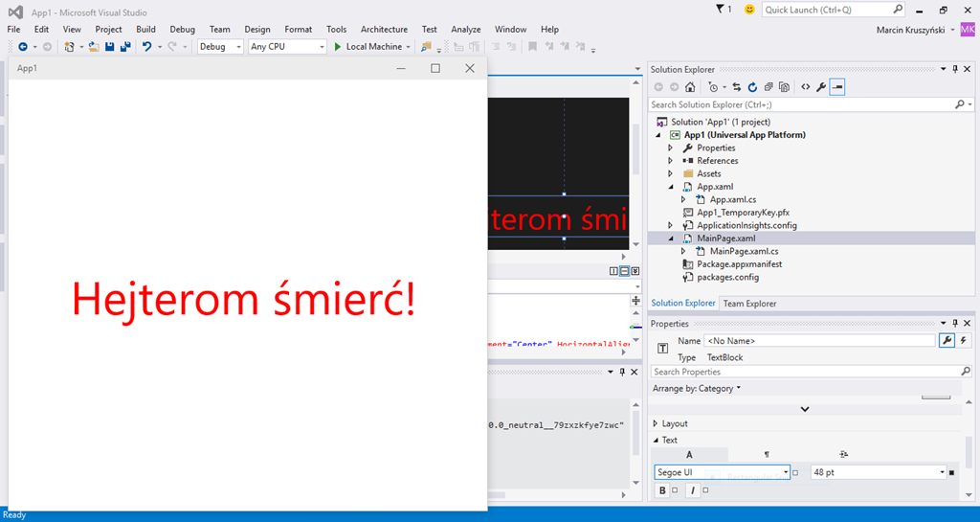The width and height of the screenshot is (980, 522).
Task: Expand the References node
Action: pos(671,161)
